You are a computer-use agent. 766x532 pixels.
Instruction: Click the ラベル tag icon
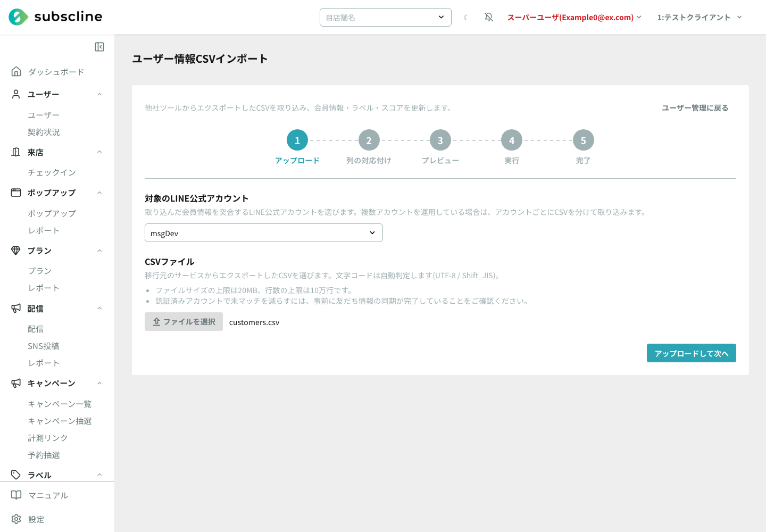click(x=16, y=475)
